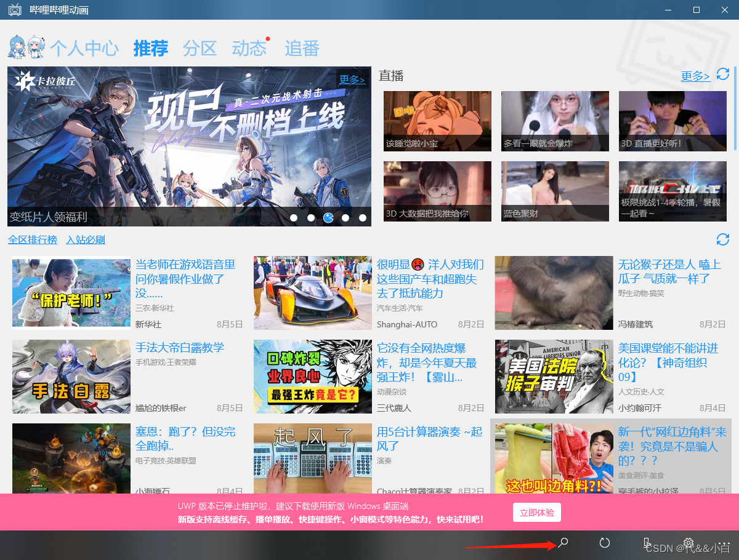
Task: Open the 动态 tab
Action: [249, 48]
